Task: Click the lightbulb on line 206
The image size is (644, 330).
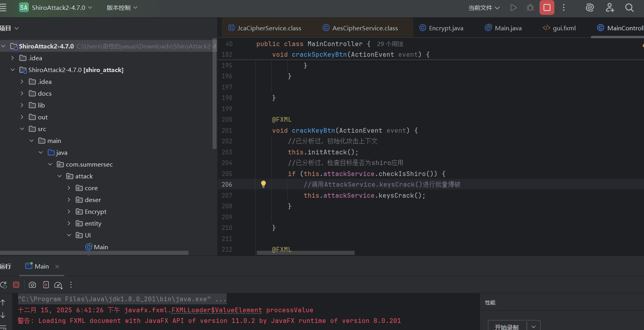Action: (x=263, y=184)
